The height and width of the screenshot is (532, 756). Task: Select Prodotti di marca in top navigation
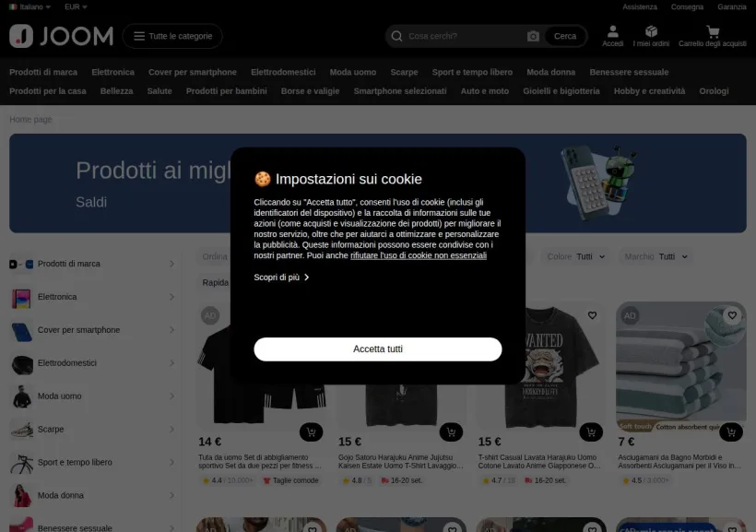coord(43,72)
